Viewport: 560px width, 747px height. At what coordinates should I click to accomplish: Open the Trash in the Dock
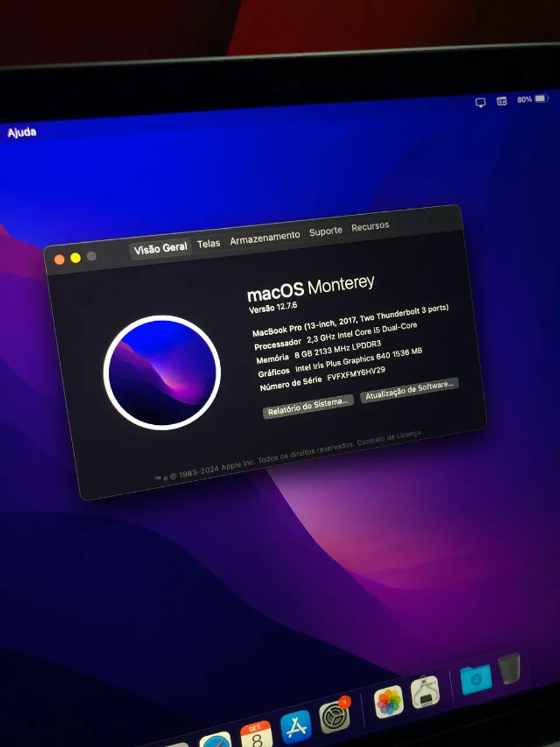pyautogui.click(x=509, y=669)
